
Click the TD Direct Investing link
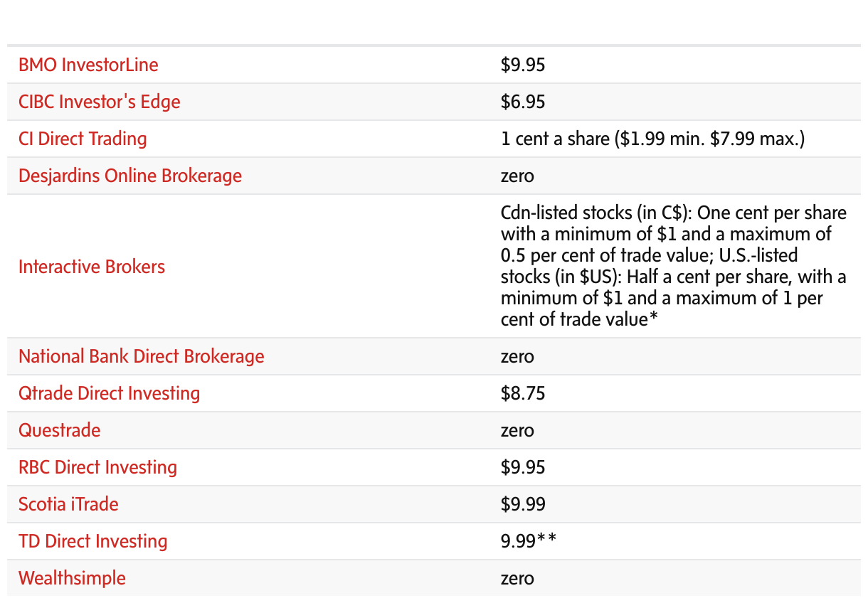coord(93,541)
